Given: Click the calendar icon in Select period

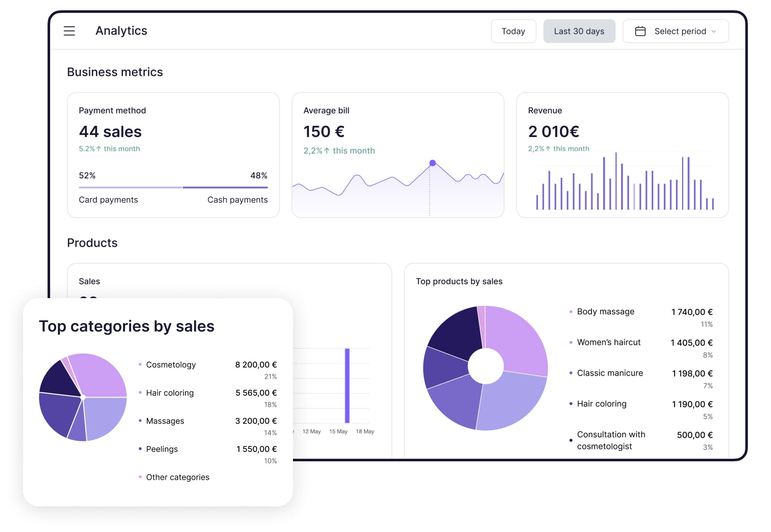Looking at the screenshot, I should coord(640,31).
